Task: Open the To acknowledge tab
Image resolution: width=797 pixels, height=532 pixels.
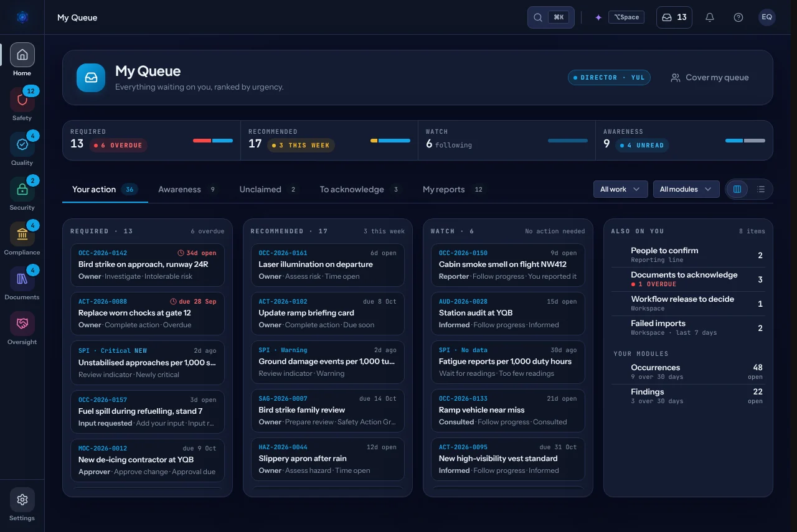Action: 361,189
